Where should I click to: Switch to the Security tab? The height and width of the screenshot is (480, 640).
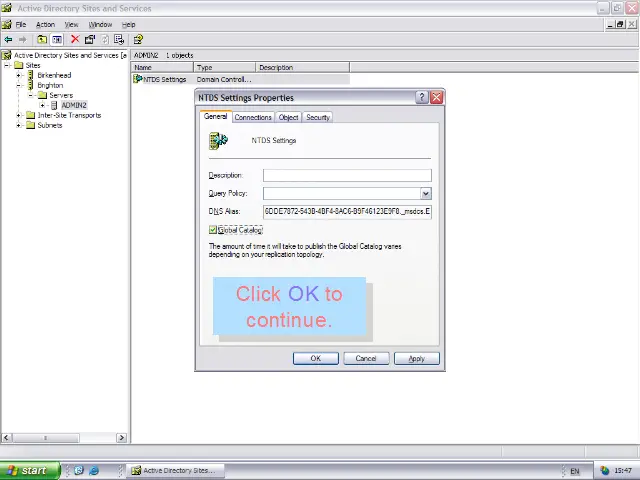pyautogui.click(x=318, y=117)
